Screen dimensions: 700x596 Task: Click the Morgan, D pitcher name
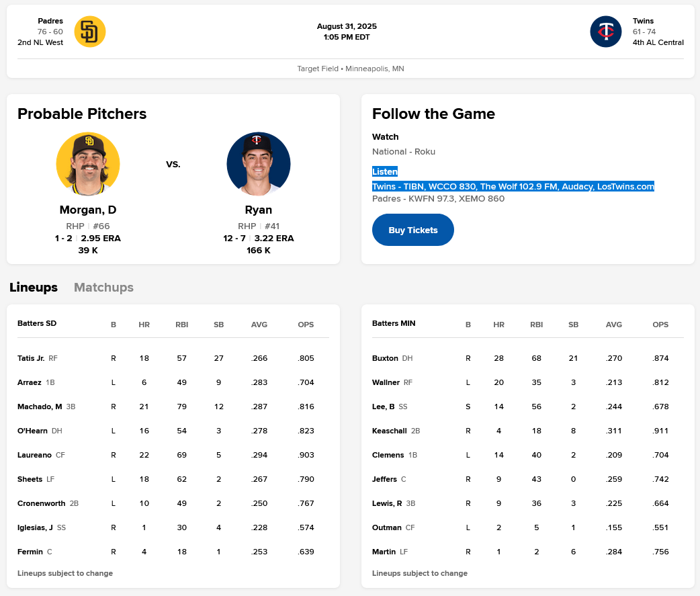click(x=88, y=210)
